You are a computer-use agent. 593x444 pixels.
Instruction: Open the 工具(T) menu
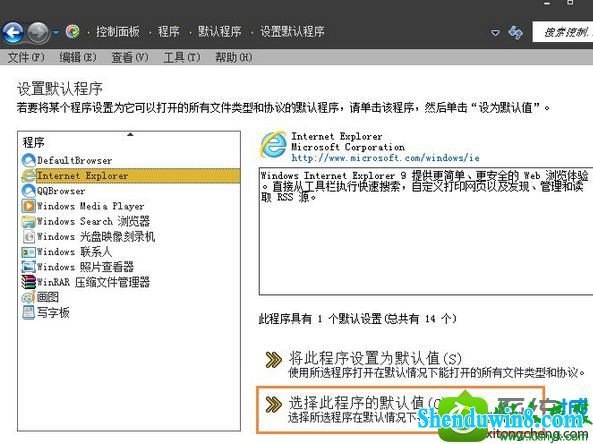(x=182, y=57)
